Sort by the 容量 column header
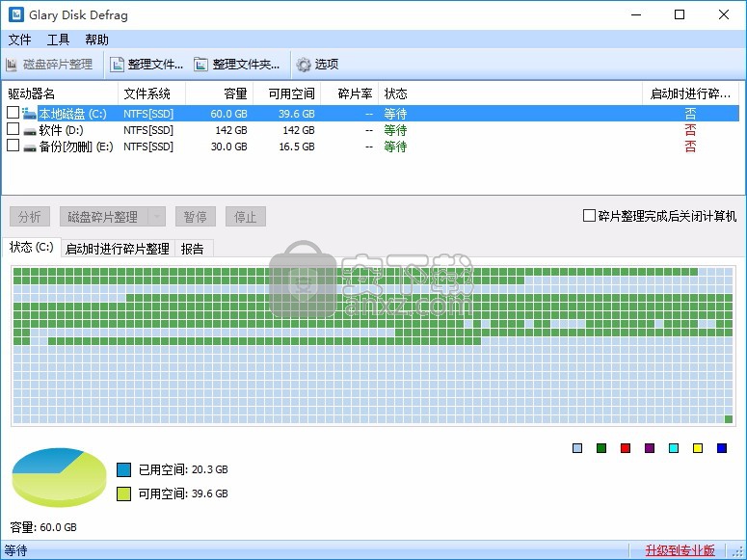Image resolution: width=747 pixels, height=560 pixels. [x=220, y=93]
